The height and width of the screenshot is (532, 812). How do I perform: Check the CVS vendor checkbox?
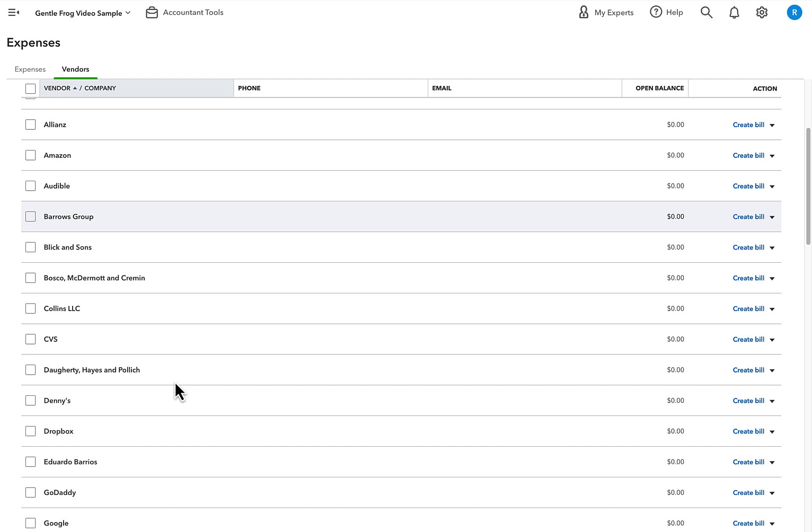[x=31, y=339]
